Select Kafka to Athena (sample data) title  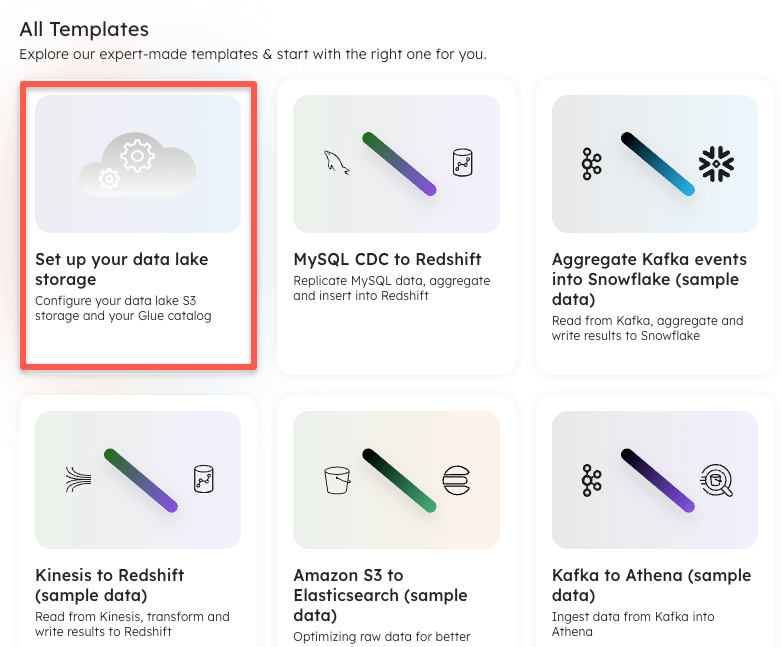click(651, 585)
